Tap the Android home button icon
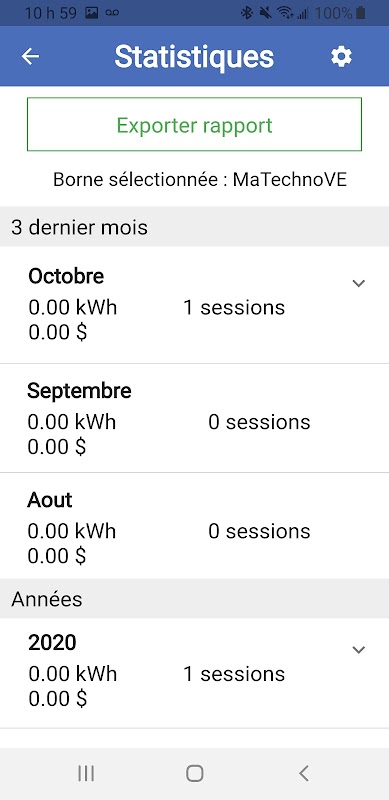The width and height of the screenshot is (389, 800). point(194,773)
